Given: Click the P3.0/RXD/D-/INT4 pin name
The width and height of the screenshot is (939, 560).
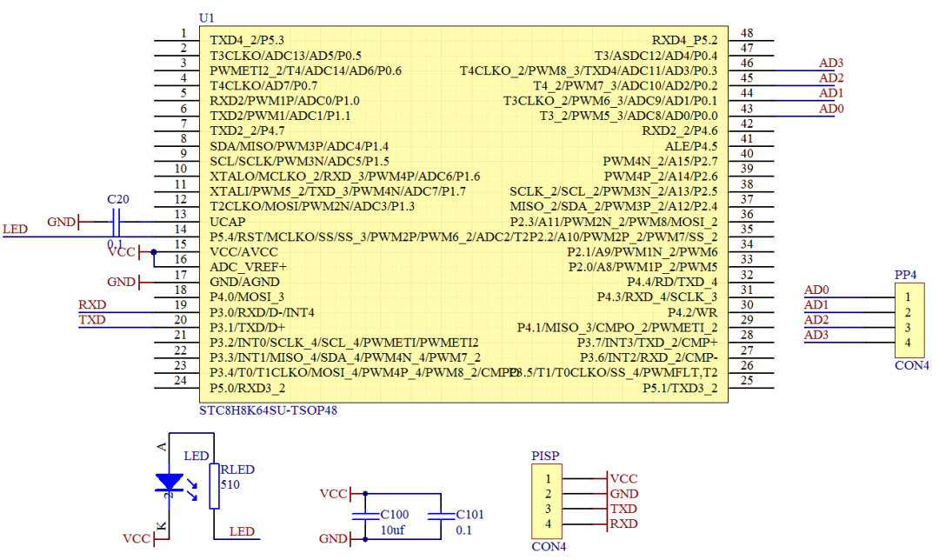Looking at the screenshot, I should tap(262, 313).
